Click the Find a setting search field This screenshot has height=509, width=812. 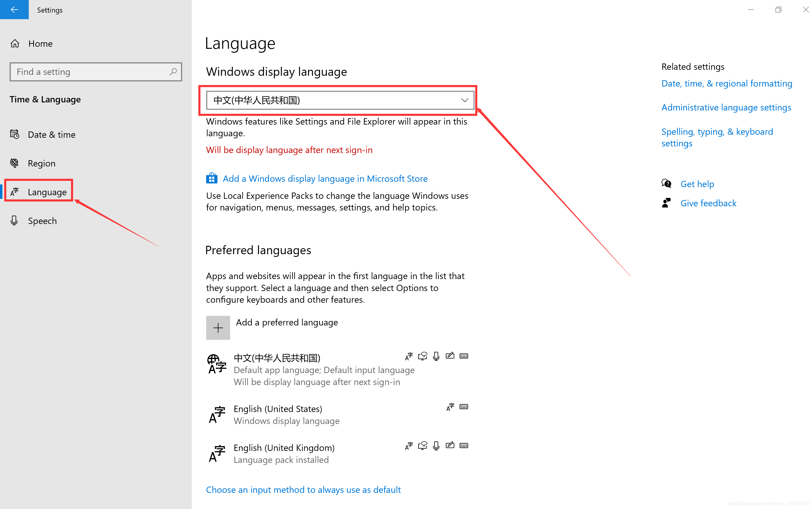(96, 72)
